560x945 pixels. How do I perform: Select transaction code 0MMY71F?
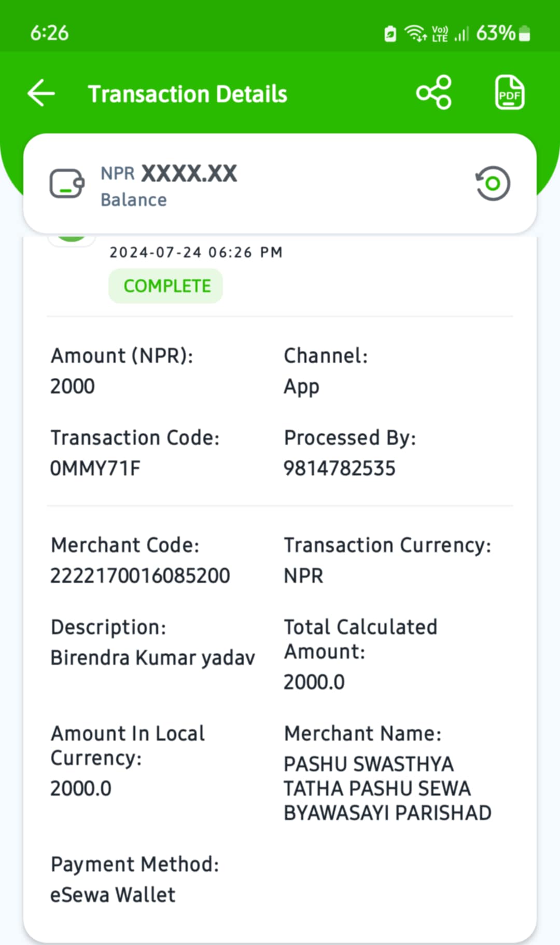pos(95,469)
